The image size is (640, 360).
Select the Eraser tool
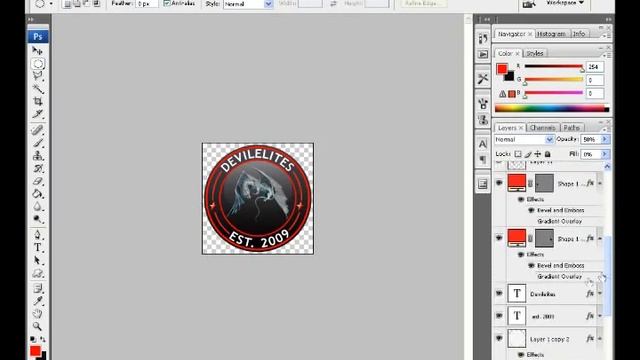(x=38, y=181)
